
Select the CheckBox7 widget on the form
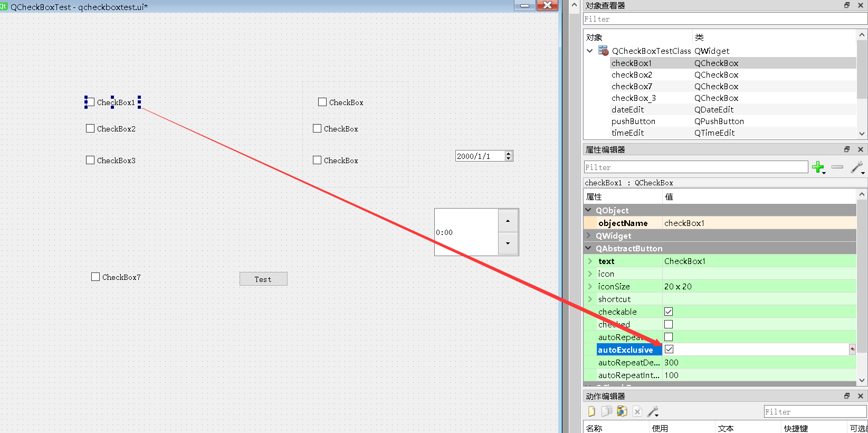[116, 277]
